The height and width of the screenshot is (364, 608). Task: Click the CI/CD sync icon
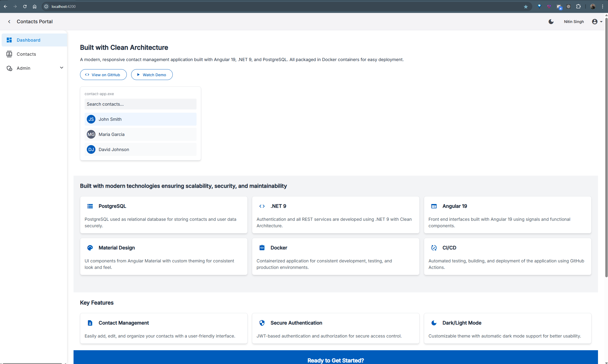point(434,248)
